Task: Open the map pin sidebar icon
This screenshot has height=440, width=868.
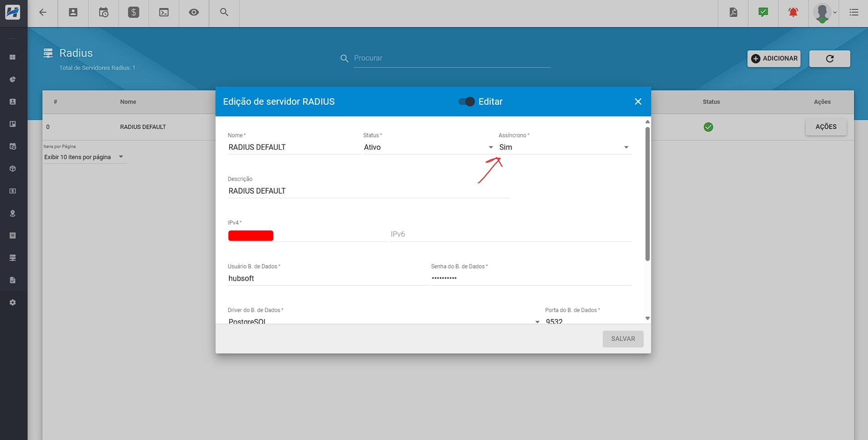Action: [13, 213]
